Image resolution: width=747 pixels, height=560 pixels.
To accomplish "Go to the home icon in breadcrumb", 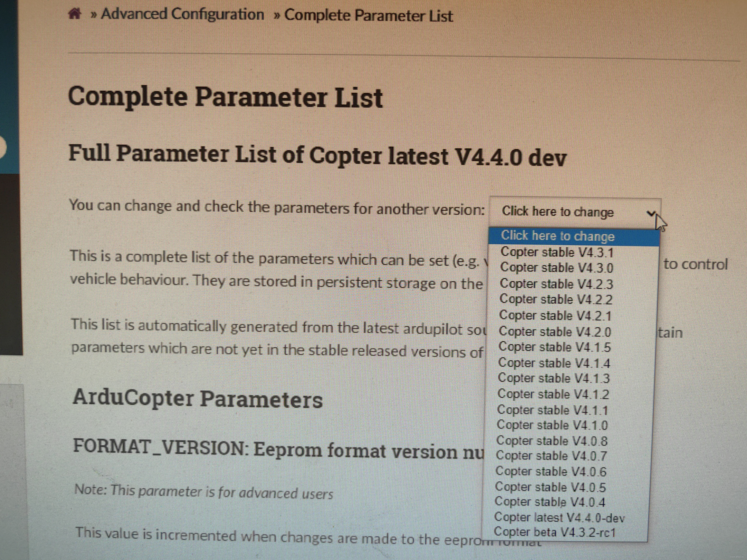I will click(x=75, y=14).
